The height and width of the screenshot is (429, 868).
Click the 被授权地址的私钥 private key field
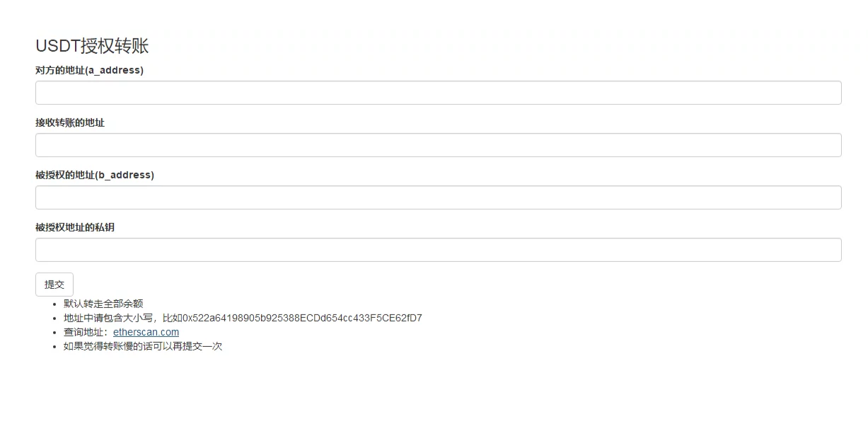[x=438, y=250]
